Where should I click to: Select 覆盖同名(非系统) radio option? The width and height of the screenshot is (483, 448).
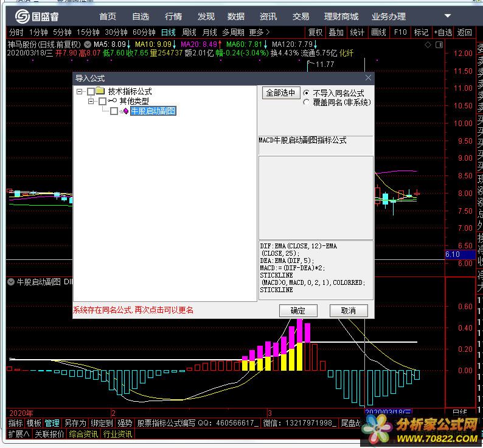(x=306, y=102)
